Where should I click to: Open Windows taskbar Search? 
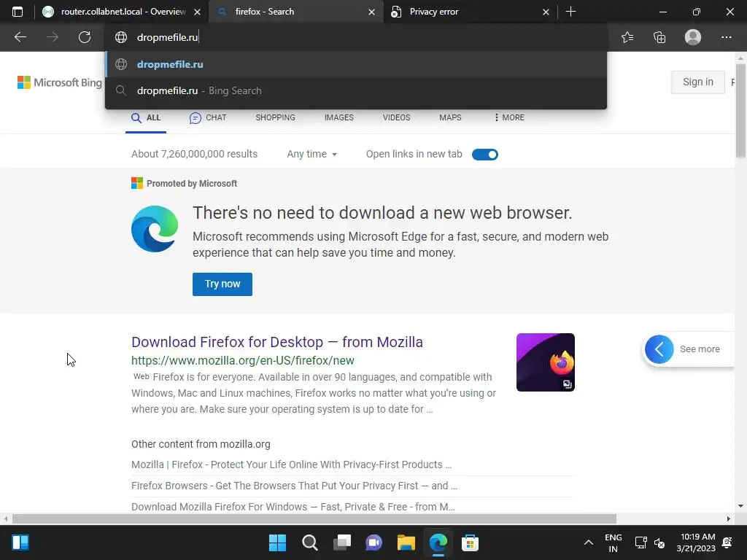point(309,542)
